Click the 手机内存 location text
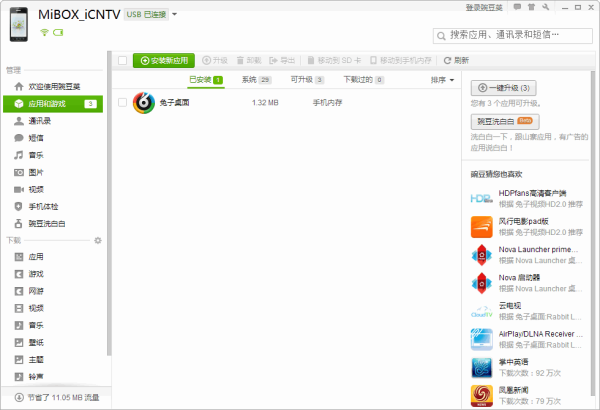Viewport: 600px width, 410px height. pyautogui.click(x=328, y=103)
